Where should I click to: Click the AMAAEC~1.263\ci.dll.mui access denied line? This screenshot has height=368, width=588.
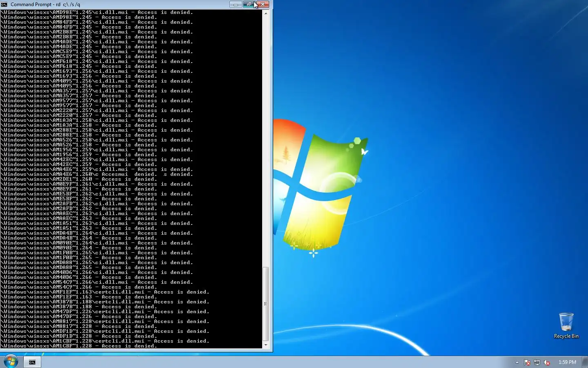97,213
